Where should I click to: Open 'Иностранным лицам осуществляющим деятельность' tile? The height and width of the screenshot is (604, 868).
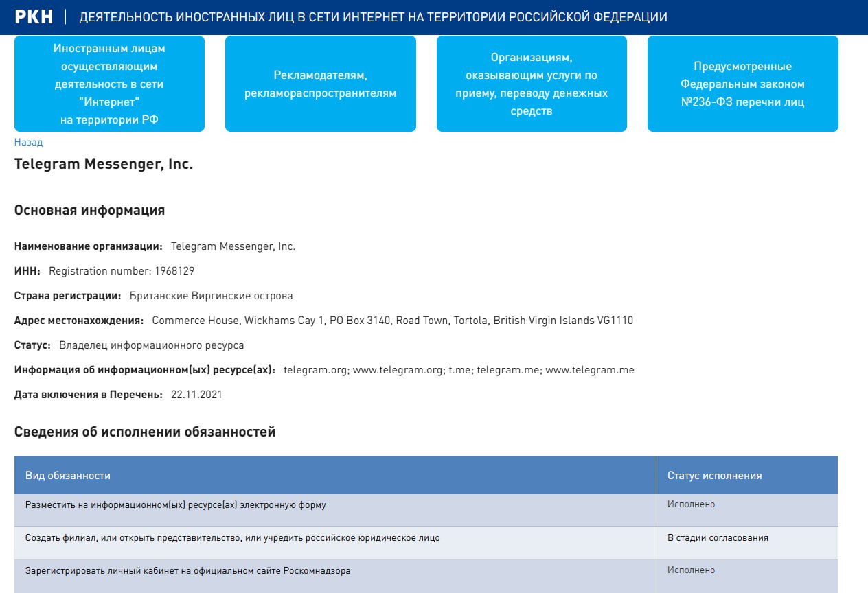click(109, 84)
